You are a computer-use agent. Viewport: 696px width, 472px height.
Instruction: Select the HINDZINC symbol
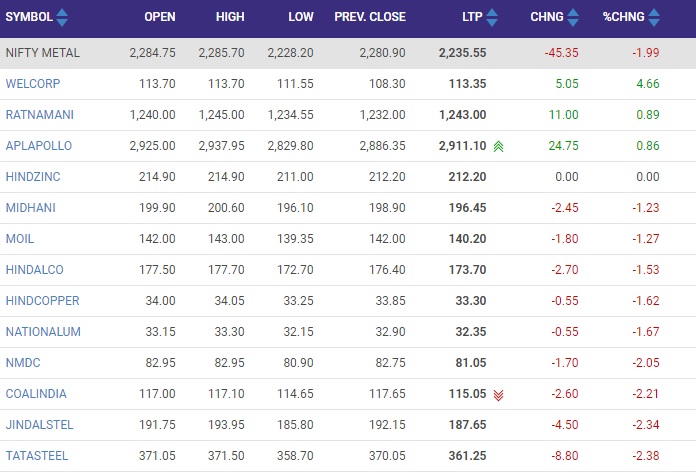click(x=33, y=177)
